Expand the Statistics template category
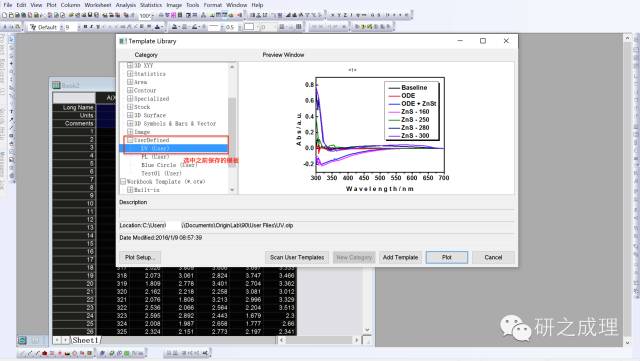 pos(130,74)
